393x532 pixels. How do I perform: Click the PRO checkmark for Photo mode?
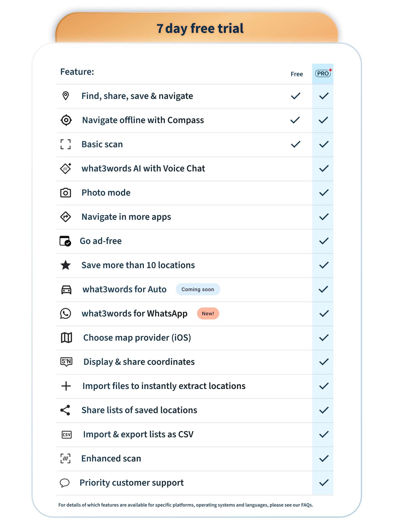tap(323, 193)
